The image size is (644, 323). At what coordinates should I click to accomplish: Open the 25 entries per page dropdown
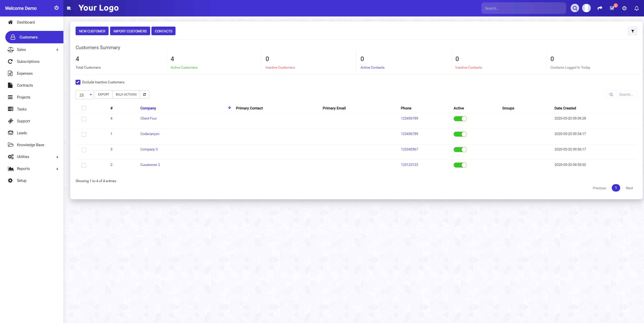point(84,95)
